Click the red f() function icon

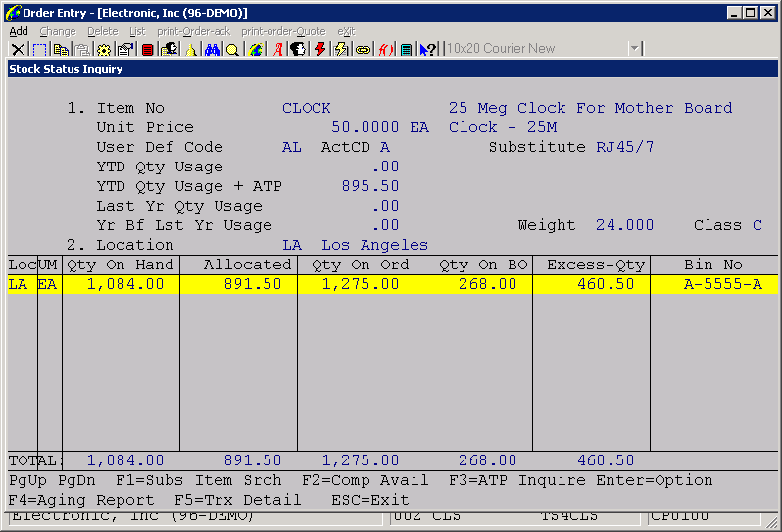(385, 49)
